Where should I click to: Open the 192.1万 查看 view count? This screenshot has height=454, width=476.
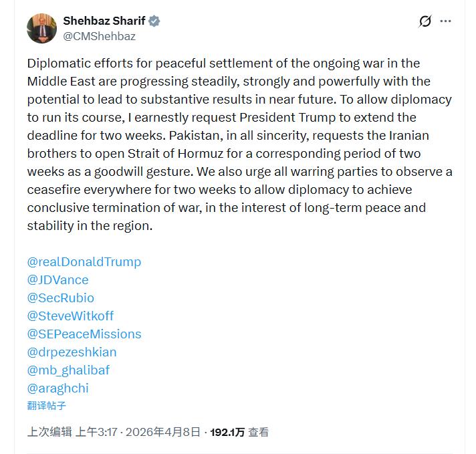[x=239, y=432]
